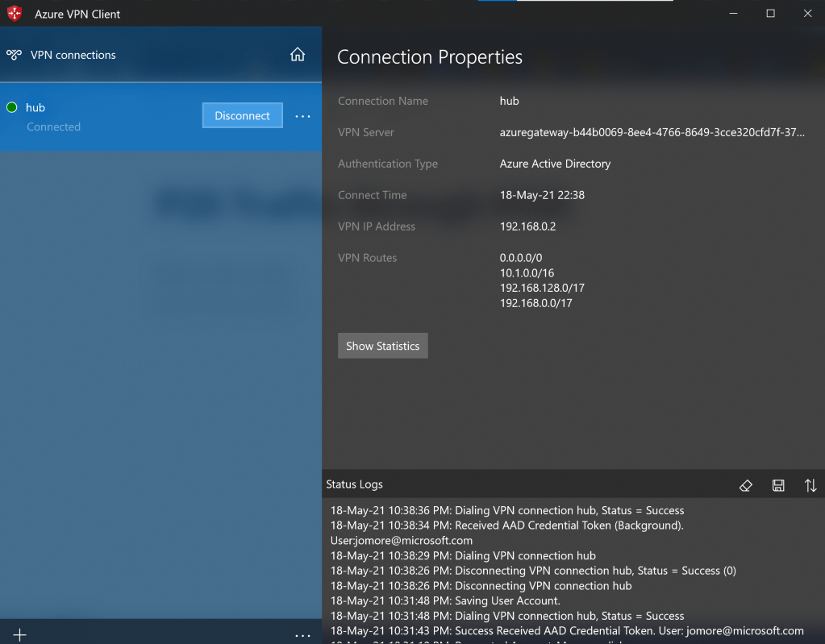Image resolution: width=825 pixels, height=644 pixels.
Task: Click the VPN connections network icon
Action: pos(14,55)
